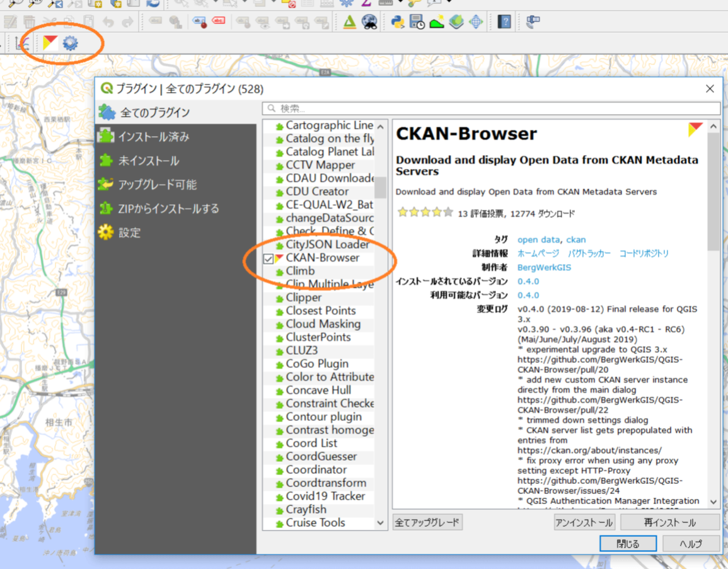Follow the 'ckan' tag link
Viewport: 728px width, 569px height.
(575, 239)
